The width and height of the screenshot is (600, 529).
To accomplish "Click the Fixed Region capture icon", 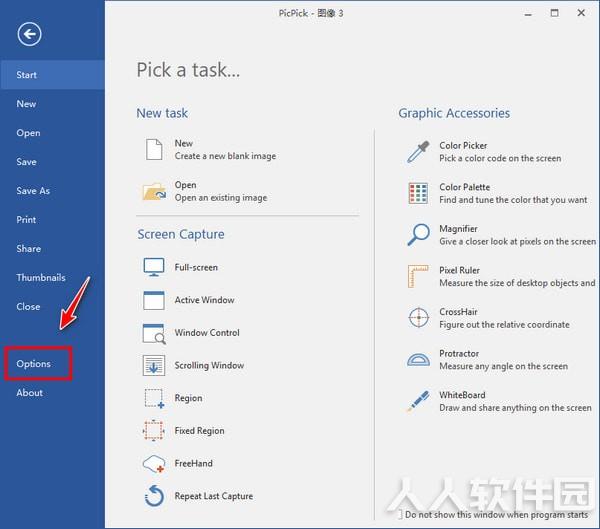I will [154, 431].
